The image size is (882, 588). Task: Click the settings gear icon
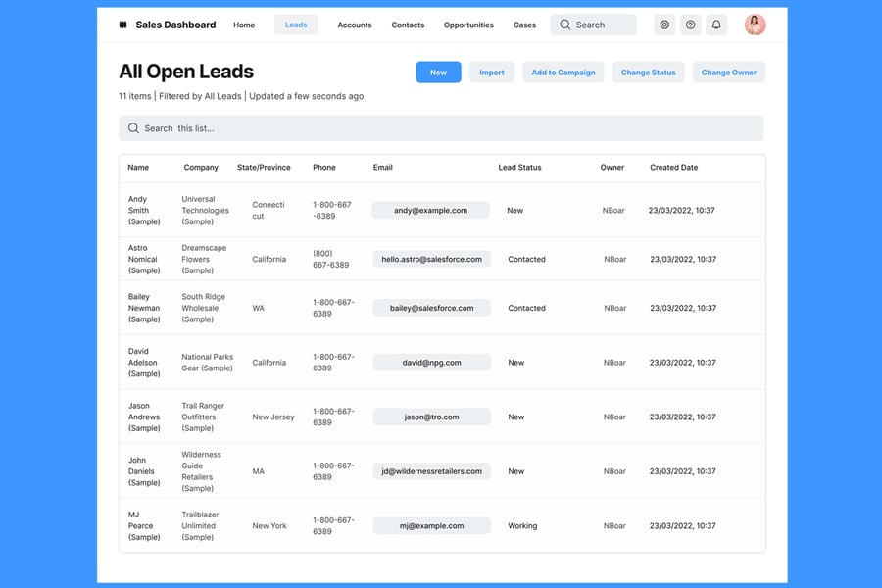[664, 25]
